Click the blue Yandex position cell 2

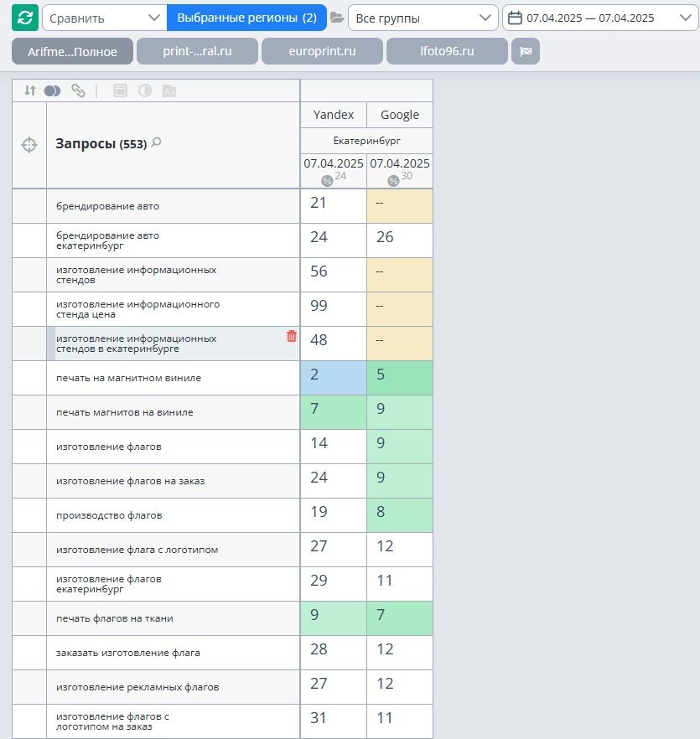[334, 378]
